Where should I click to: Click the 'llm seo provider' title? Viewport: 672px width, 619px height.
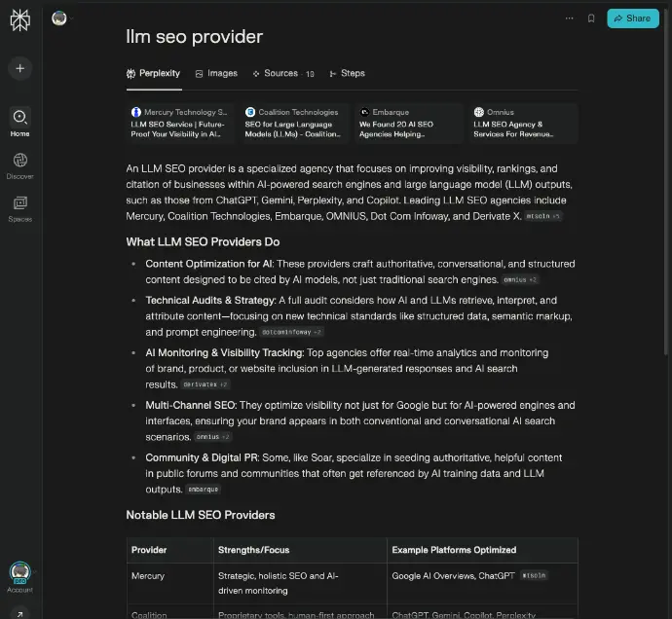pos(194,37)
